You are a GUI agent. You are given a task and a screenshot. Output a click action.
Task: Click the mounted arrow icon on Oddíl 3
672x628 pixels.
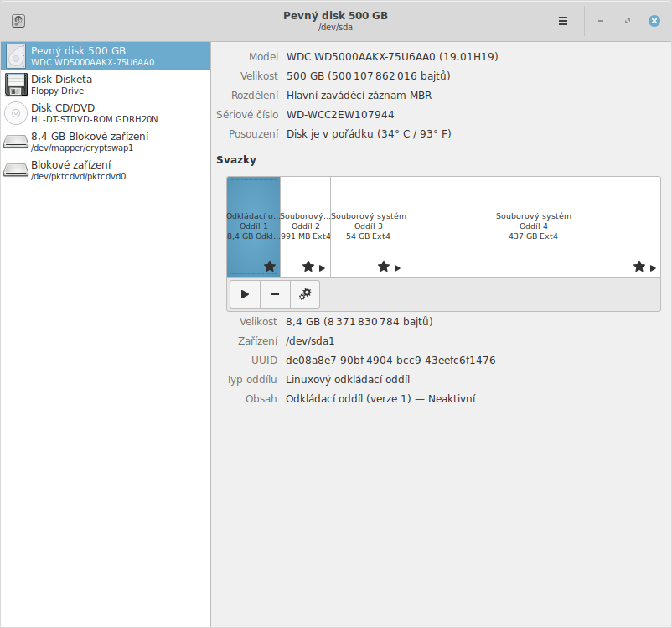[x=398, y=268]
